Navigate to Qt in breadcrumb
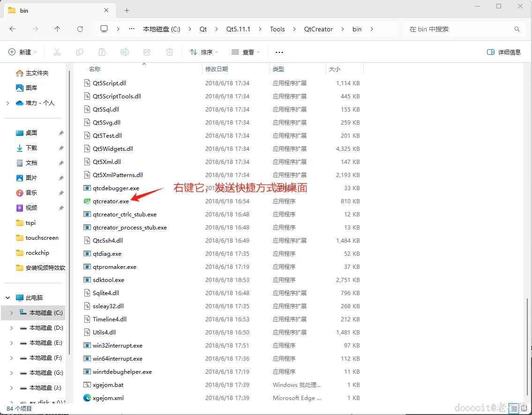Screen dimensions: 532x415 (x=203, y=29)
